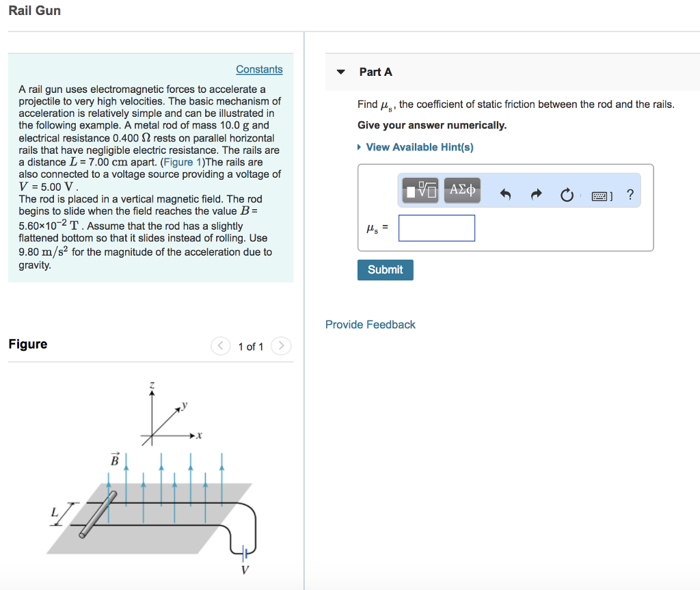The image size is (700, 590).
Task: Go to the next figure
Action: tap(281, 346)
